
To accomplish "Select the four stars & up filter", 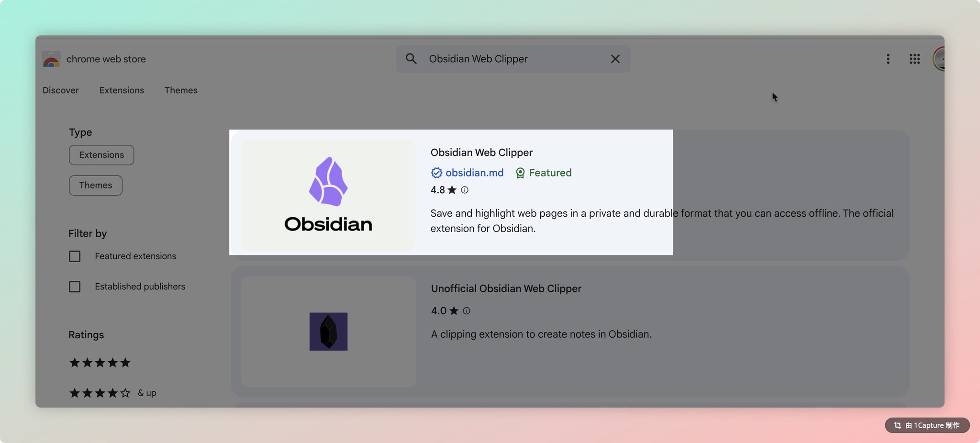I will (x=100, y=393).
